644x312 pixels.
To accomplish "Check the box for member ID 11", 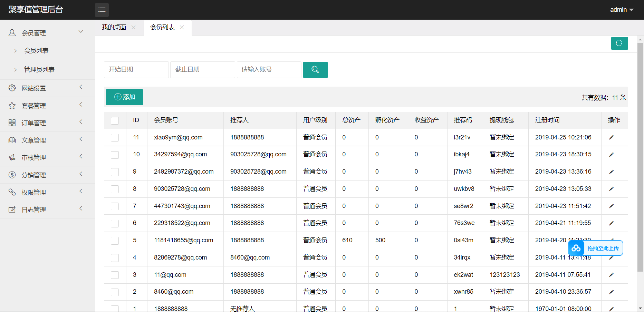I will (115, 138).
